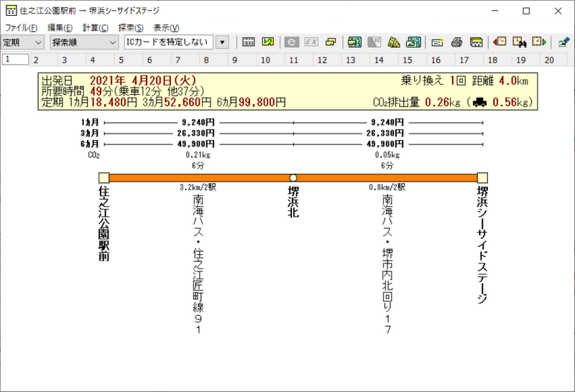Click the yellow cascading windows icon
Screen dimensions: 575x392
pos(331,42)
